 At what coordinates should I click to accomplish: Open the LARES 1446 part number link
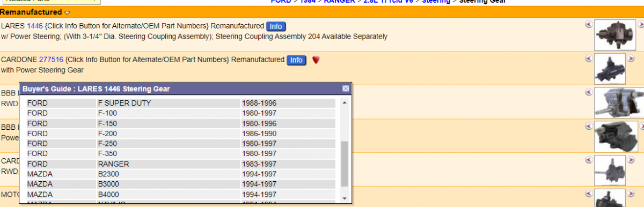click(x=34, y=26)
